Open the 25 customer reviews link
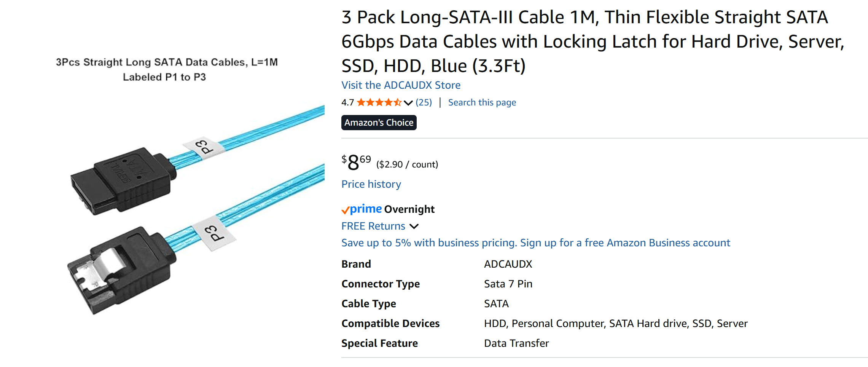The height and width of the screenshot is (367, 868). [424, 102]
